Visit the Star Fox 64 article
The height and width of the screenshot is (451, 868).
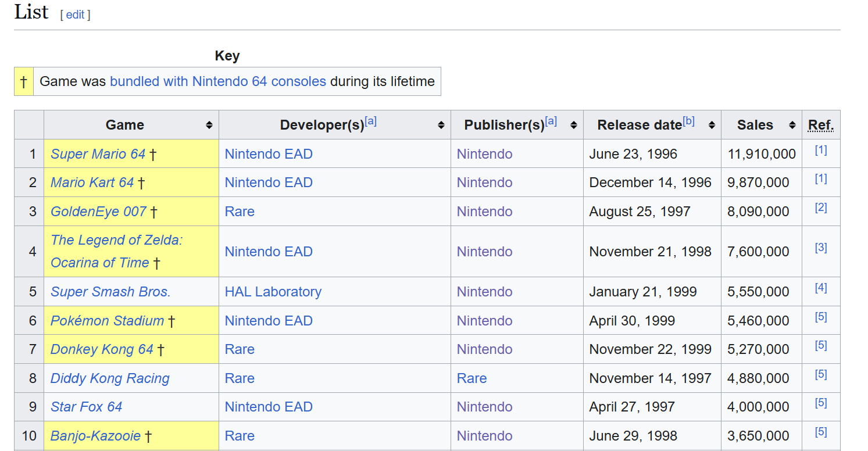(x=86, y=407)
